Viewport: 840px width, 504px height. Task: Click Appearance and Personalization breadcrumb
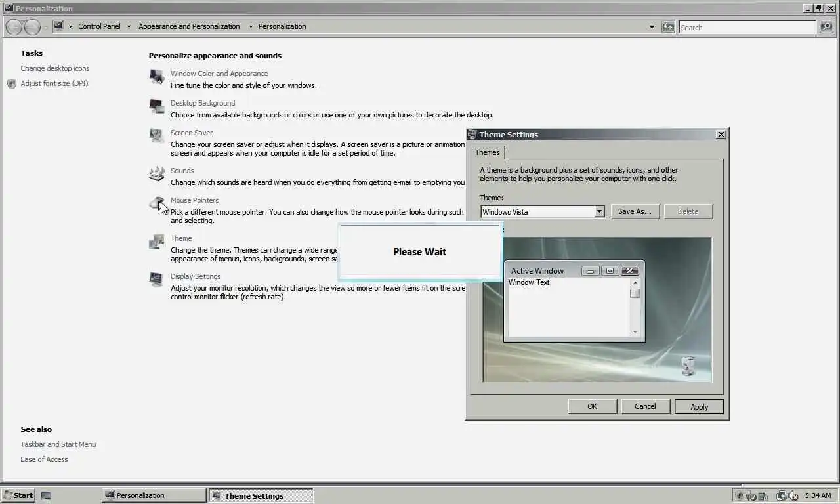(189, 26)
